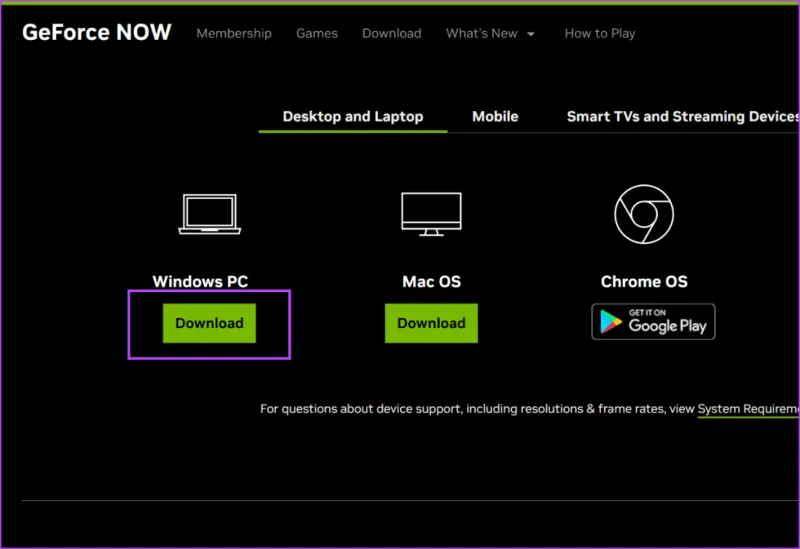Click the Chrome OS logo icon
The height and width of the screenshot is (549, 800).
[644, 214]
